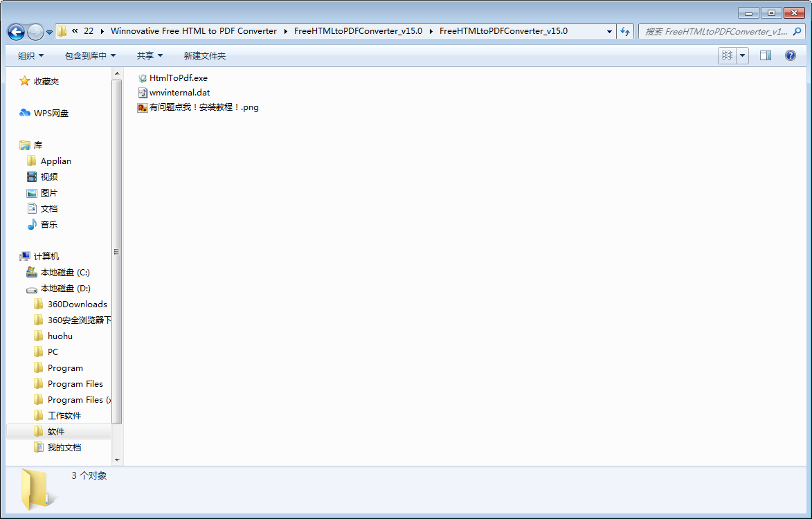Viewport: 812px width, 519px height.
Task: Click the Back navigation arrow button
Action: (x=16, y=32)
